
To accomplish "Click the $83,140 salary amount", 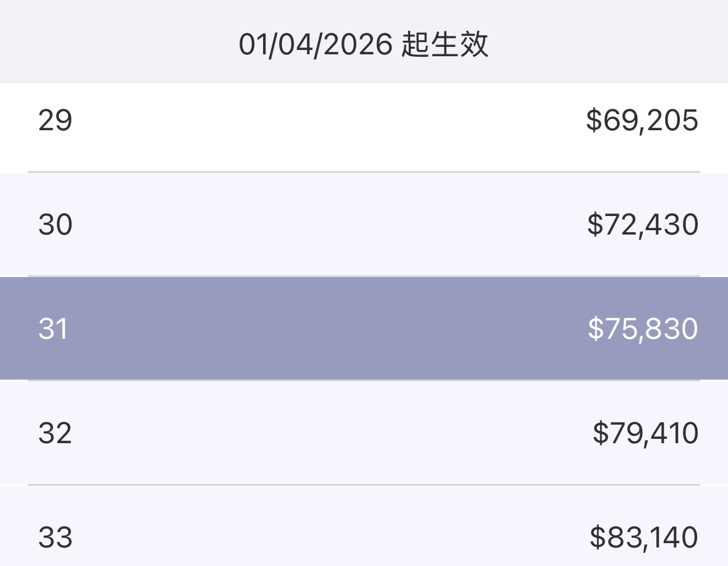I will [643, 538].
